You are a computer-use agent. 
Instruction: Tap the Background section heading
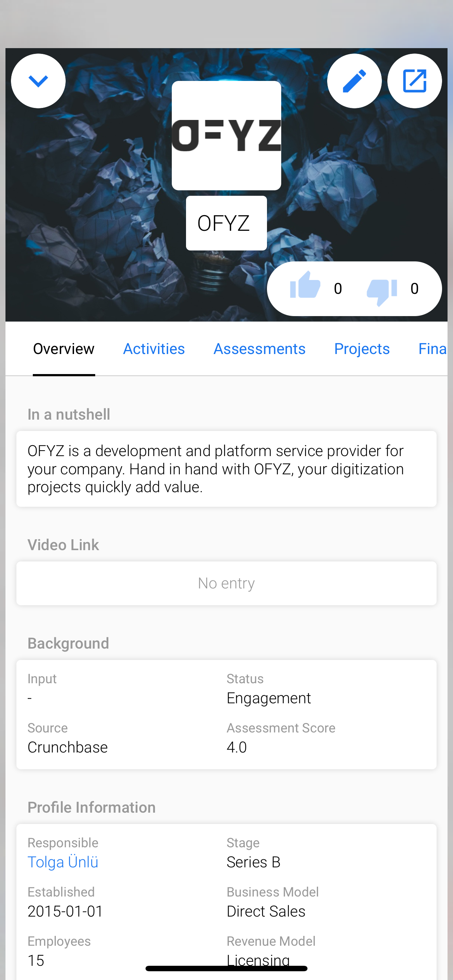(x=68, y=643)
